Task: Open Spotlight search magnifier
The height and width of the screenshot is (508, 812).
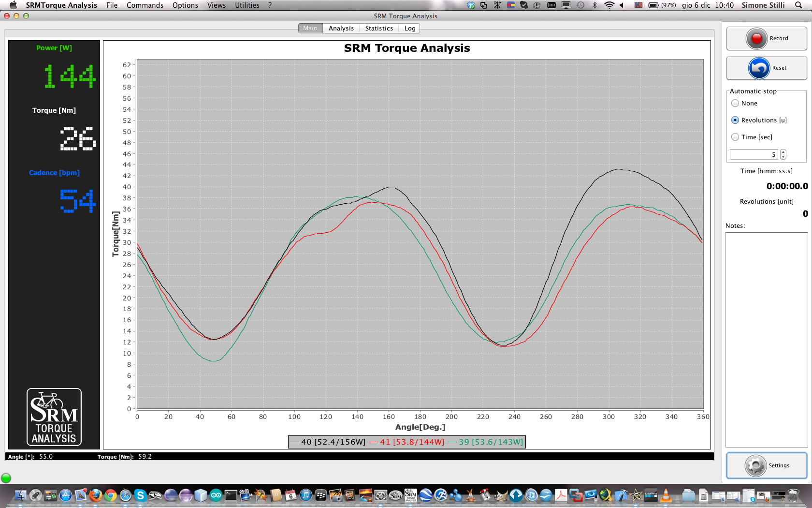Action: [798, 5]
